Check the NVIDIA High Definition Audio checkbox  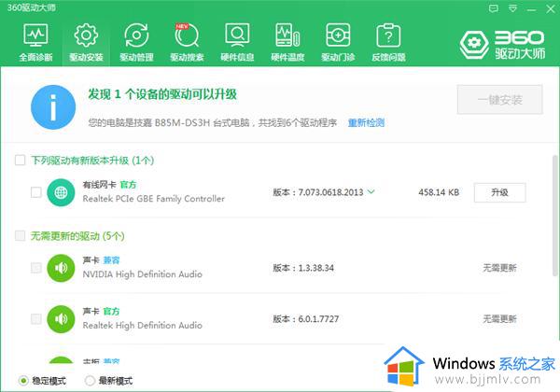click(x=36, y=268)
